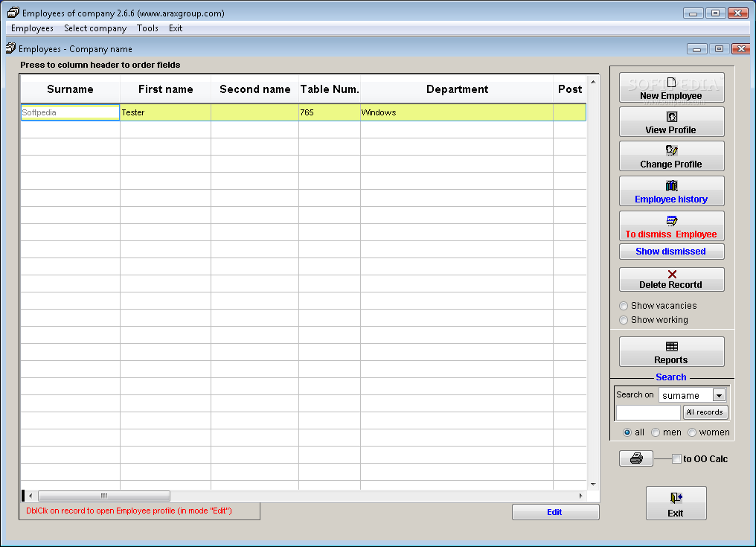
Task: Maximize the Employees child window
Action: click(x=719, y=48)
